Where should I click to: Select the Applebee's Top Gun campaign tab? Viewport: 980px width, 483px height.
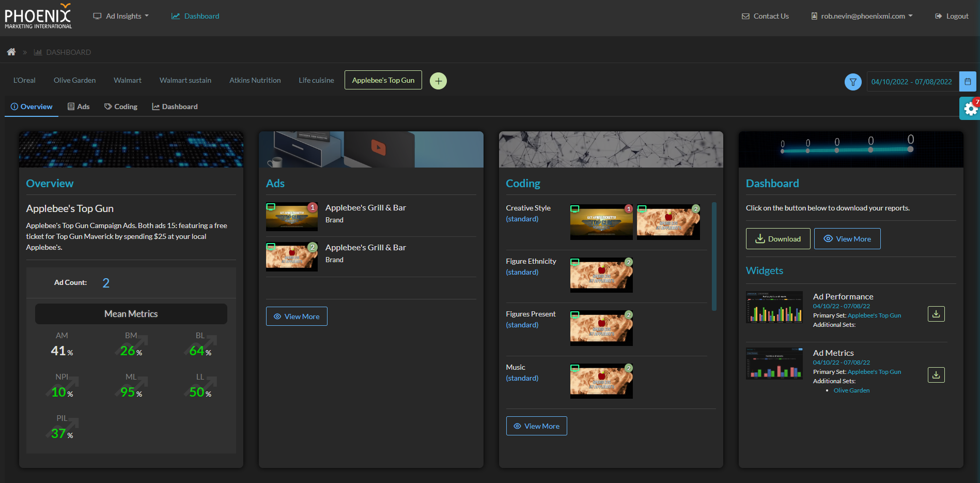(383, 80)
